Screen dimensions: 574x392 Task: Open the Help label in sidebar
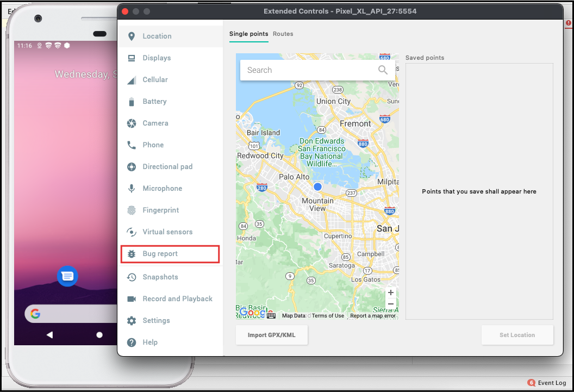click(x=150, y=342)
